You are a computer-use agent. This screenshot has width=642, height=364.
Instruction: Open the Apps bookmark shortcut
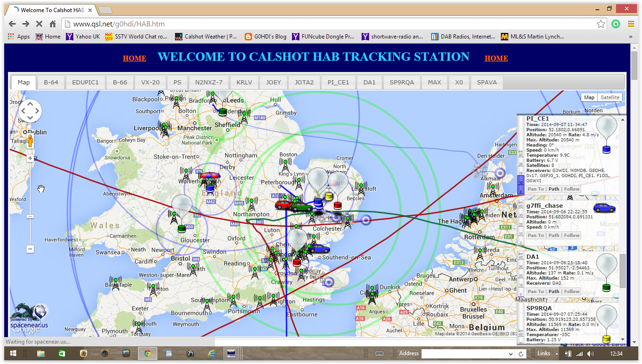(19, 37)
